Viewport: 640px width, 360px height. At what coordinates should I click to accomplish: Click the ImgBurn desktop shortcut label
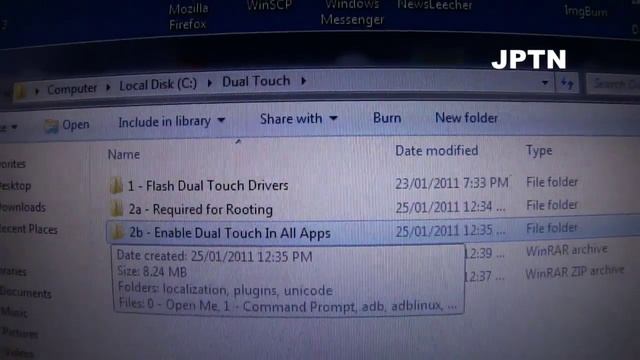[x=586, y=11]
